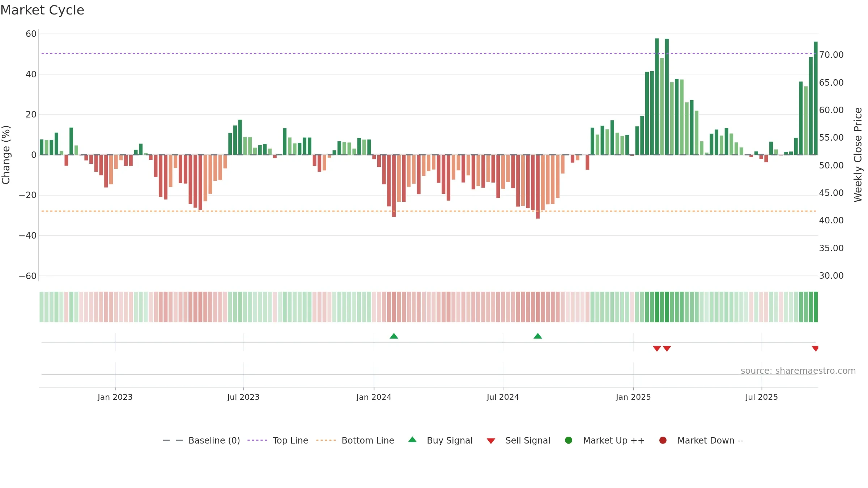Click the green Buy Signal triangle in legend
The image size is (868, 488).
[412, 440]
